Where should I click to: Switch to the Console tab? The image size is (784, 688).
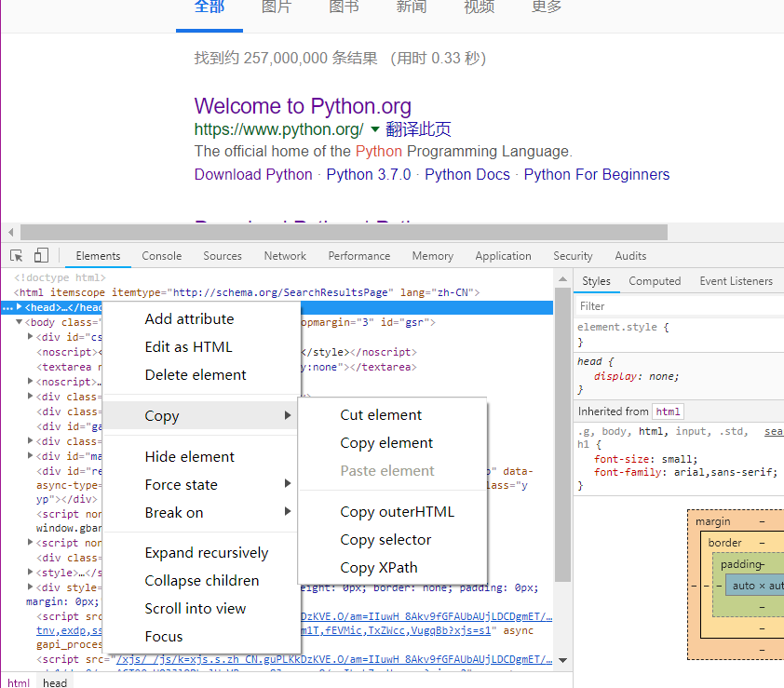tap(162, 256)
